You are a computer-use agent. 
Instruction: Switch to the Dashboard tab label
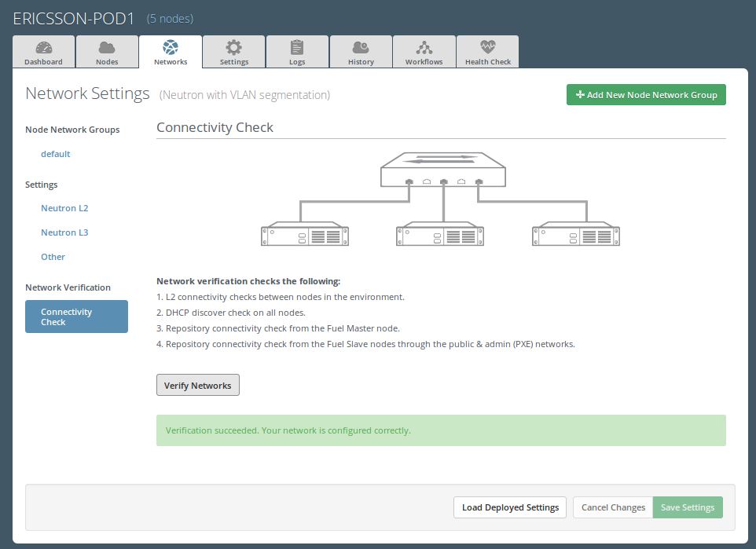[x=43, y=62]
